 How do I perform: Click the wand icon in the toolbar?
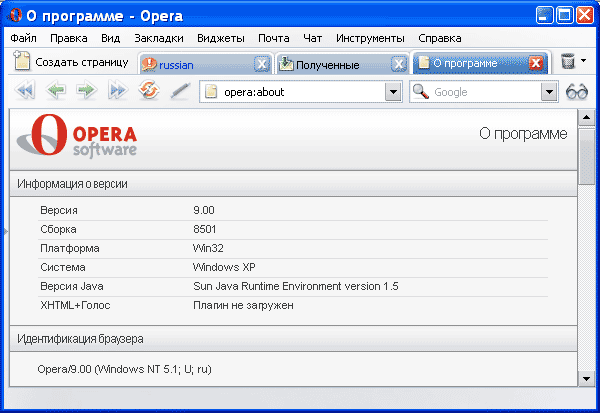click(180, 91)
